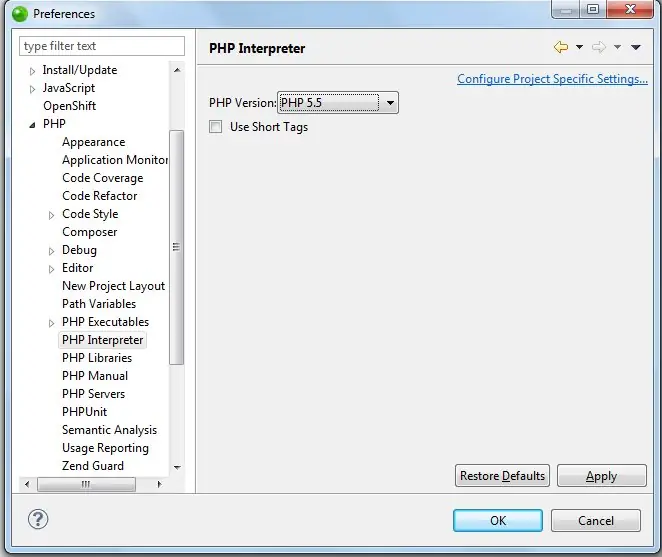
Task: Select the Usage Reporting page
Action: (105, 448)
